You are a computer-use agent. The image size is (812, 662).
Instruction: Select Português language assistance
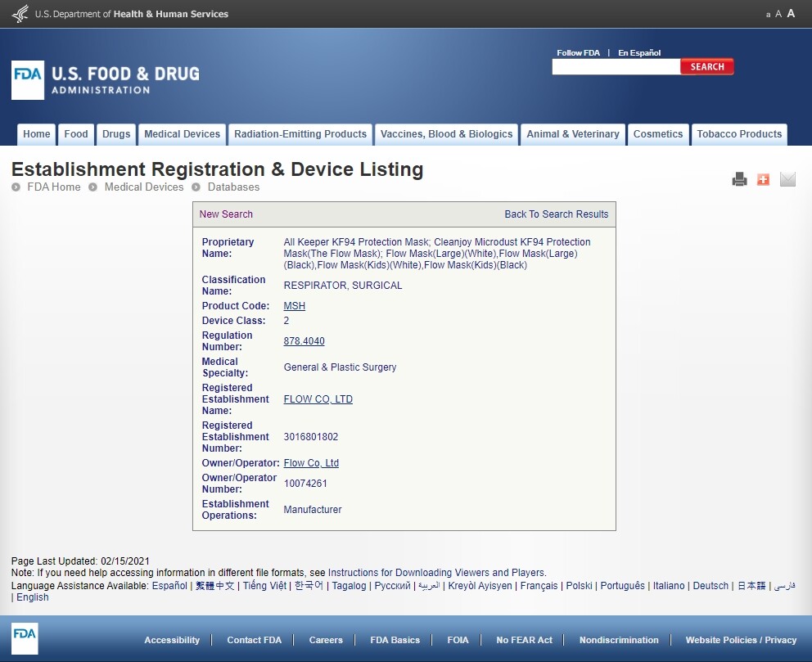[622, 585]
